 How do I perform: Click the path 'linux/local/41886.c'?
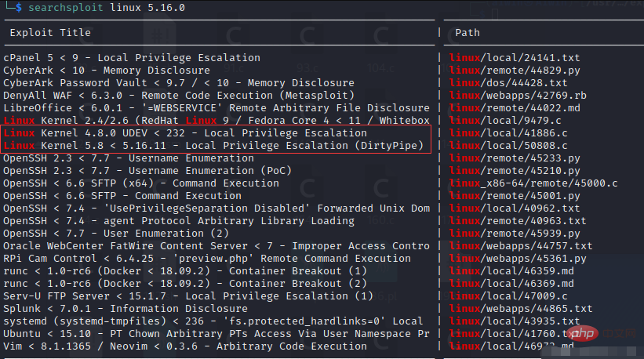pos(508,133)
